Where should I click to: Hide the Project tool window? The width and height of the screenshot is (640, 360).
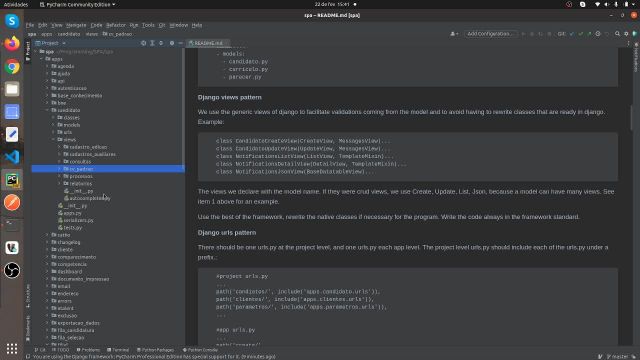180,43
